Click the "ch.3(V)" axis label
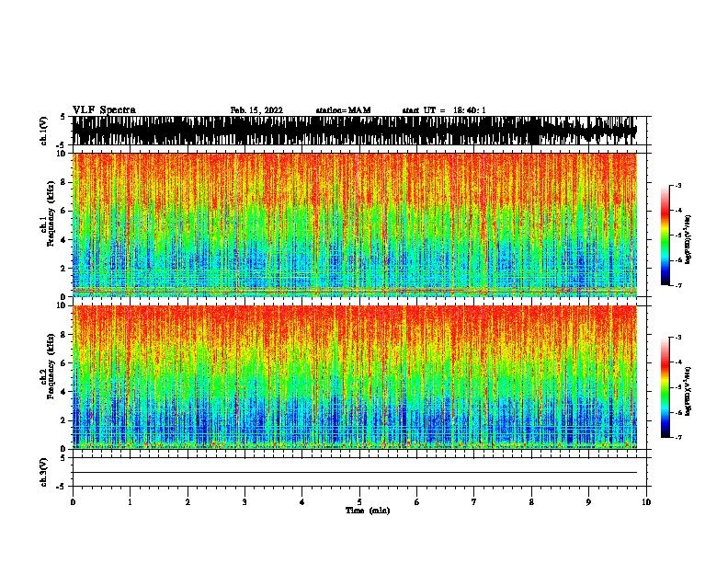This screenshot has height=563, width=728. [x=43, y=472]
